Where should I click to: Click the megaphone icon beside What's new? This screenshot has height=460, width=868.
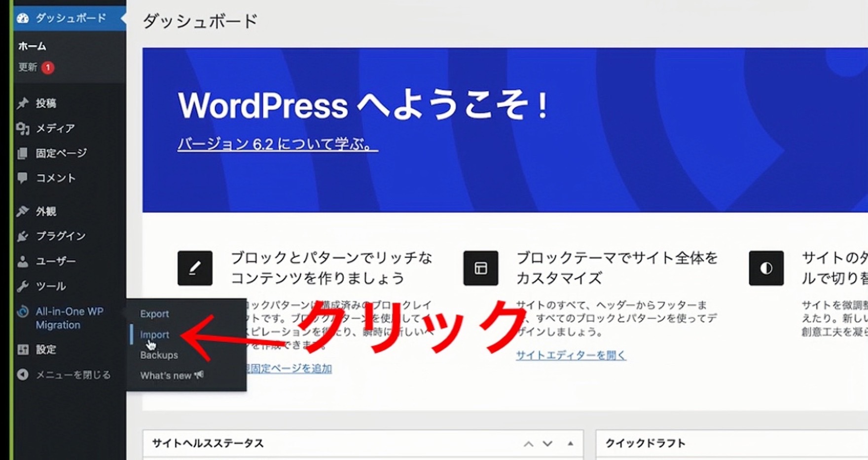pyautogui.click(x=199, y=375)
